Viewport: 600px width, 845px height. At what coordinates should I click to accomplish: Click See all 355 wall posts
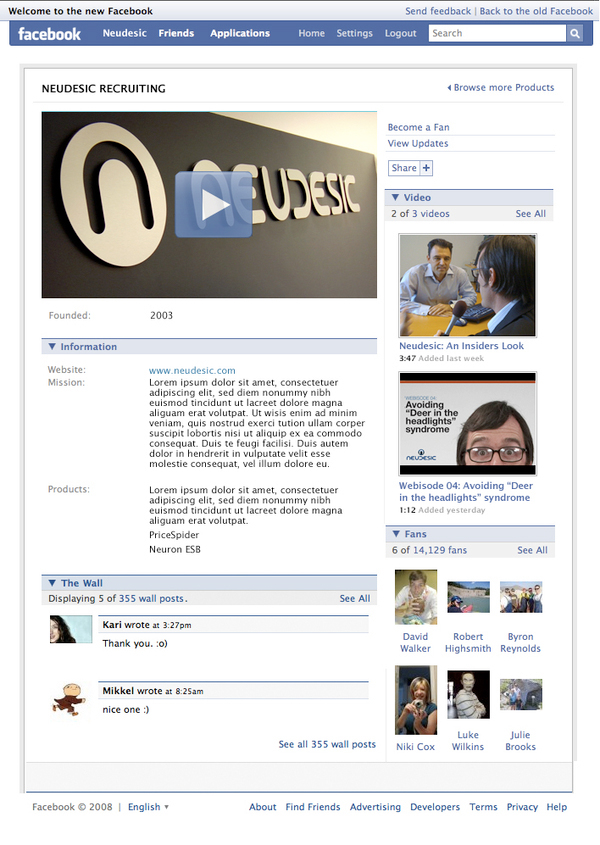tap(327, 744)
